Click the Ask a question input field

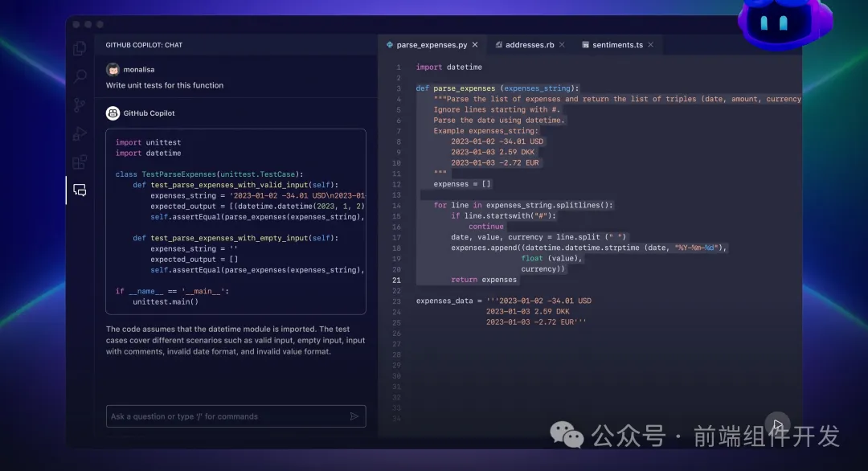tap(235, 416)
